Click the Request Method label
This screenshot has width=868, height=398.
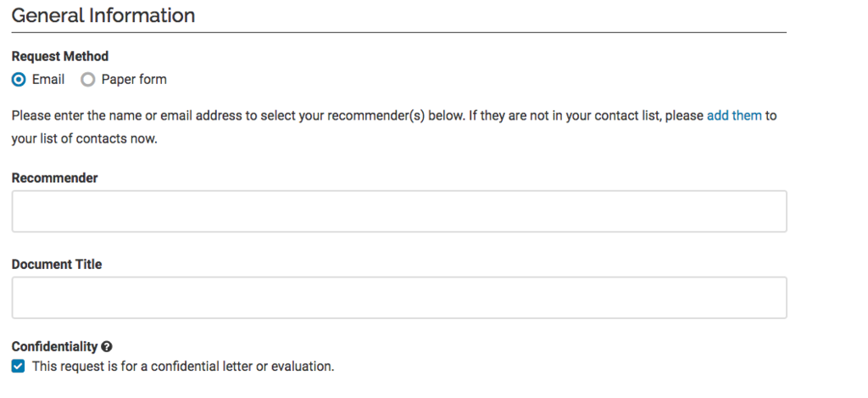pos(60,57)
